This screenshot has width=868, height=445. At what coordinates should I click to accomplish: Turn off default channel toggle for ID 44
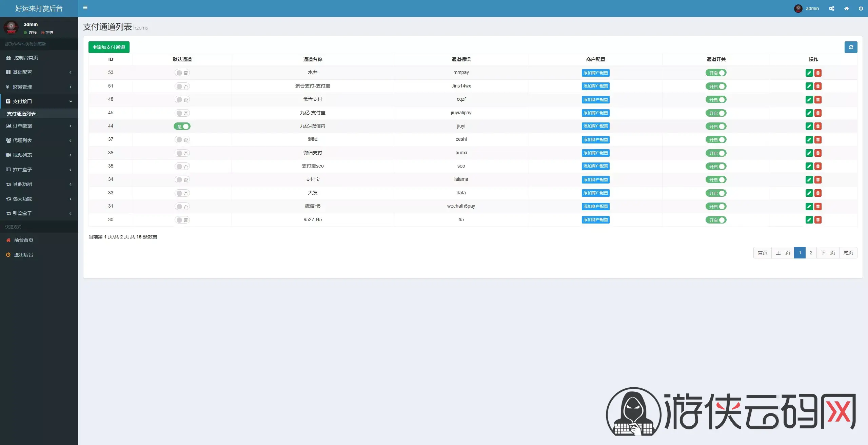(182, 127)
